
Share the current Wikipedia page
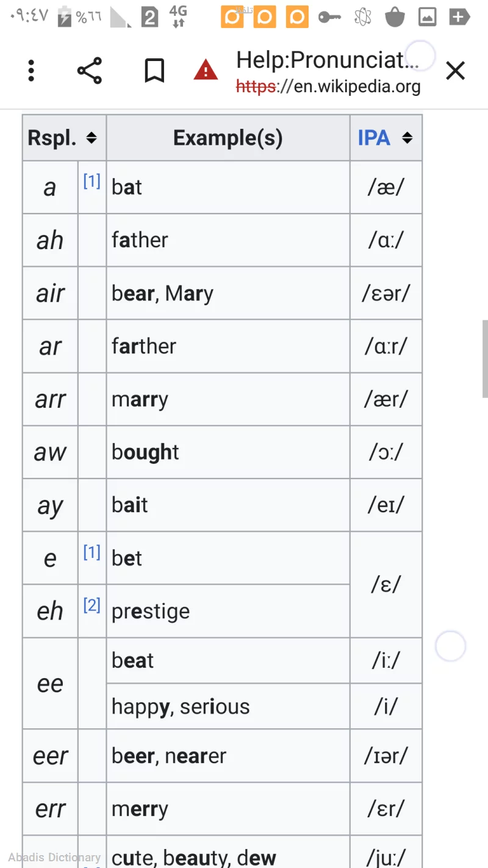tap(90, 70)
